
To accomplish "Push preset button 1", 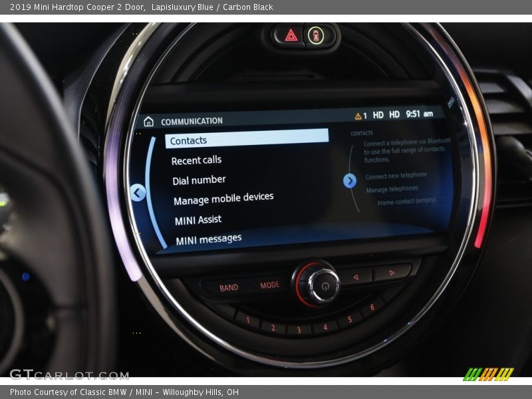I will 247,320.
